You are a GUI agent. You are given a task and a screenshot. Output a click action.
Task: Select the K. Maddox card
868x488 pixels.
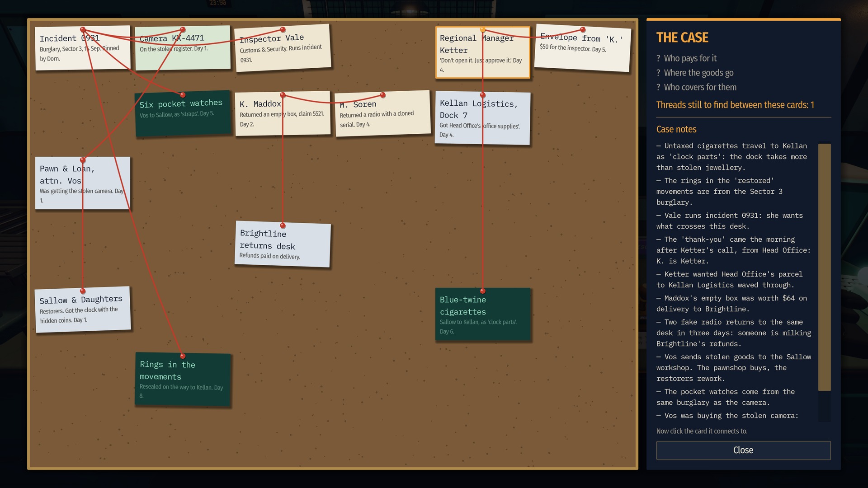point(283,113)
